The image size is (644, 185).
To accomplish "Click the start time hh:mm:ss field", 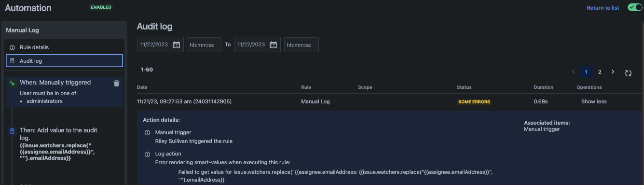I will tap(204, 45).
